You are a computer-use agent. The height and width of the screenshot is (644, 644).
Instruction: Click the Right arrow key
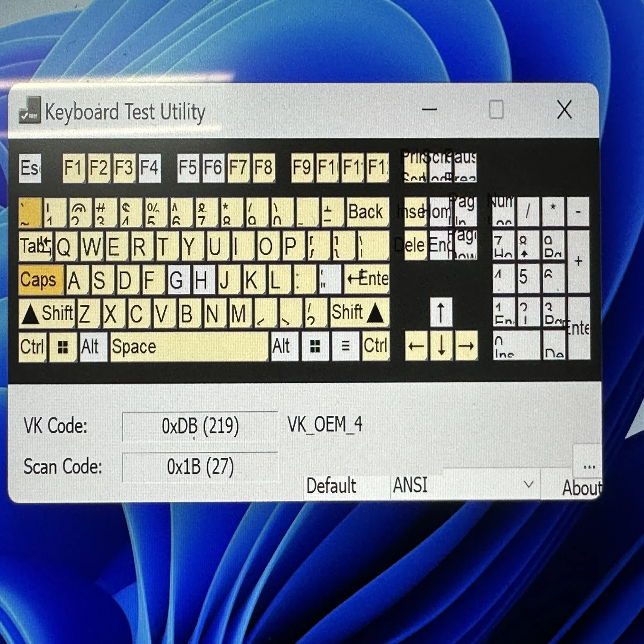click(466, 346)
